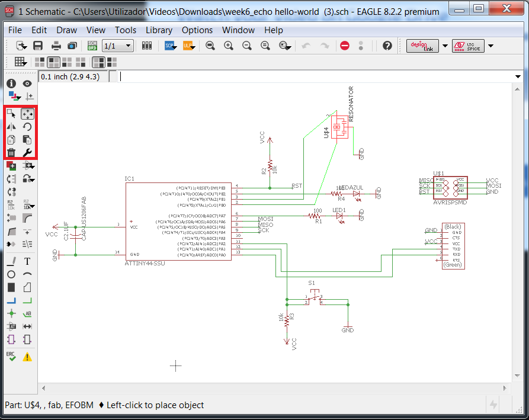The image size is (529, 420).
Task: Select the Copy tool
Action: pos(11,140)
